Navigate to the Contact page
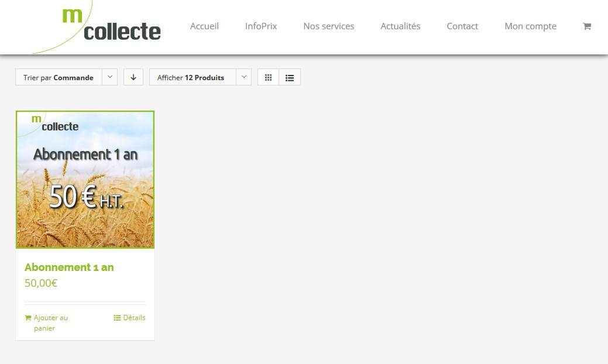Image resolution: width=608 pixels, height=364 pixels. click(462, 26)
